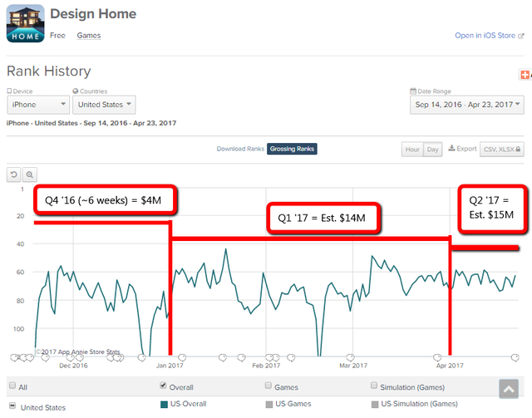Viewport: 532px width, 418px height.
Task: Uncheck the Overall checkbox
Action: [163, 385]
